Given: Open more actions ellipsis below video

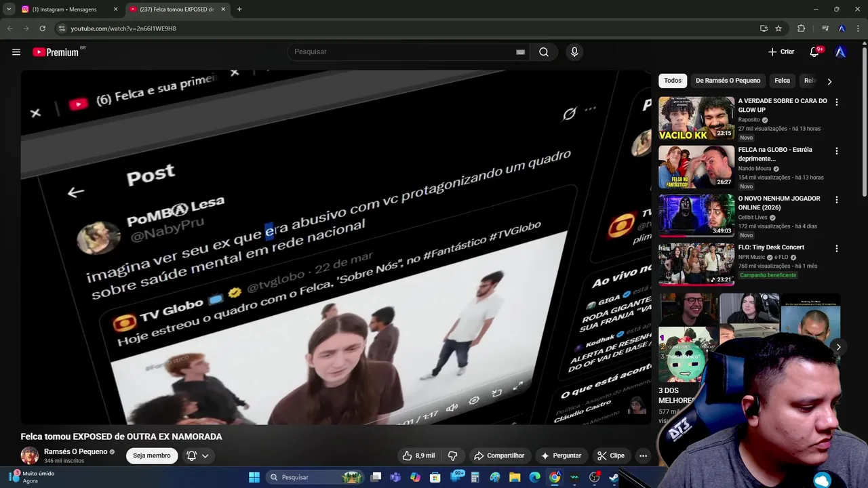Looking at the screenshot, I should (x=643, y=455).
